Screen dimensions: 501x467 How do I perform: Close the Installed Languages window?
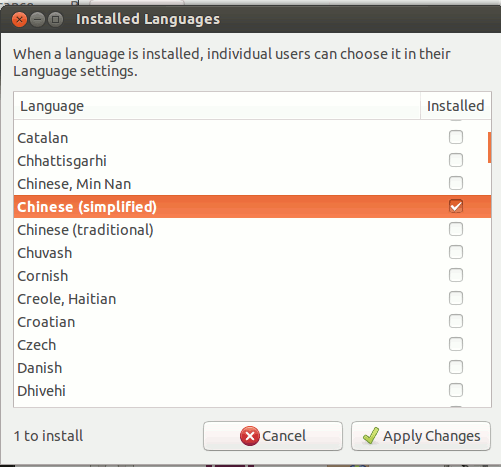tap(19, 20)
